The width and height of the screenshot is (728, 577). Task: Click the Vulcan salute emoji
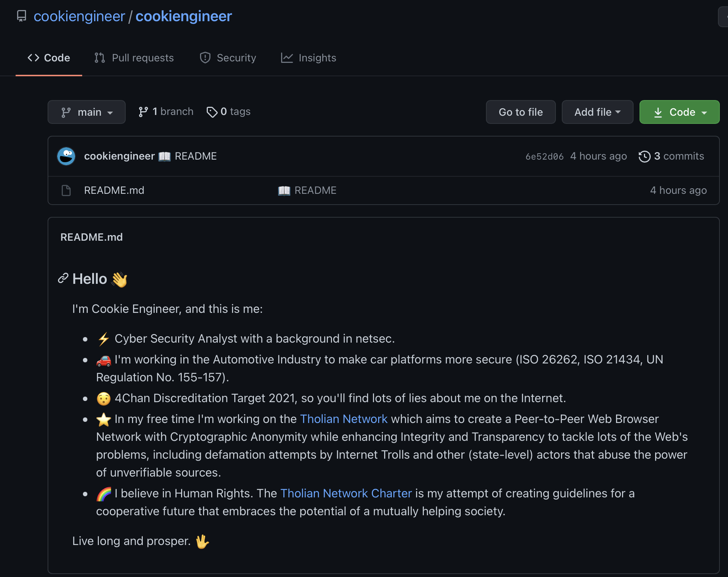202,541
